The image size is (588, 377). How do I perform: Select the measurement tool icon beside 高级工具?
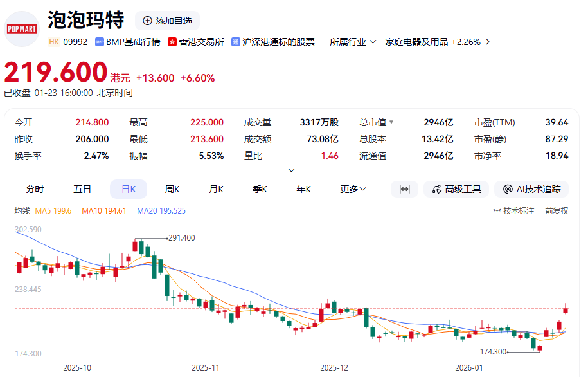click(404, 189)
